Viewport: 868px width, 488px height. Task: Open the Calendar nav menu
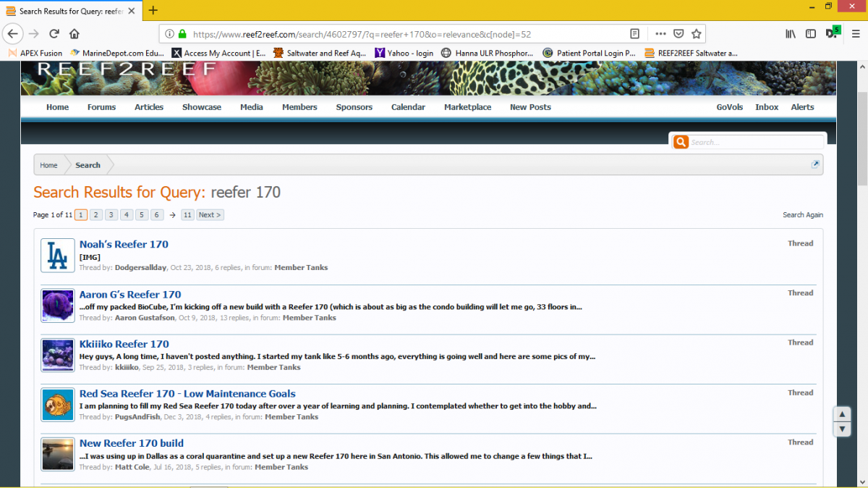pos(408,107)
